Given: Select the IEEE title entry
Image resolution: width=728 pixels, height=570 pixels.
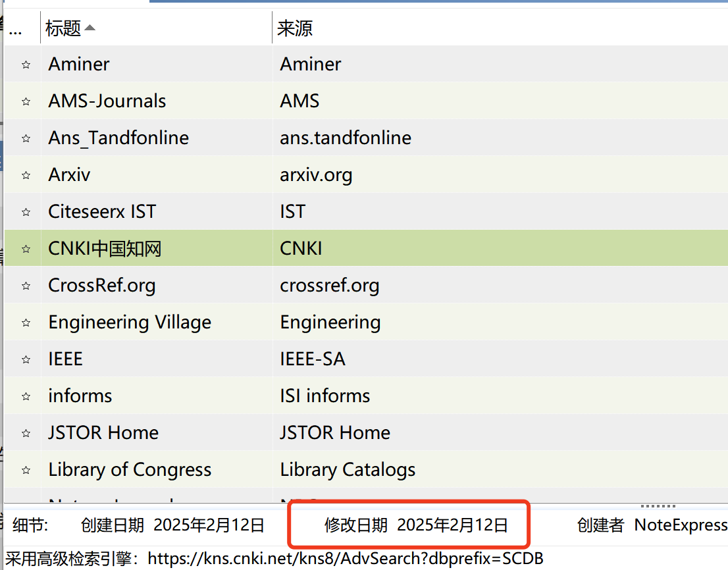Looking at the screenshot, I should point(65,359).
